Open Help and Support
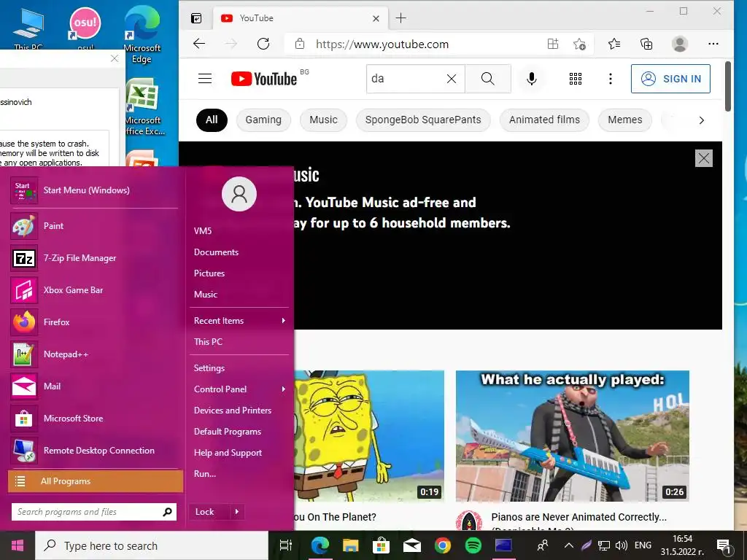The height and width of the screenshot is (560, 747). point(228,452)
